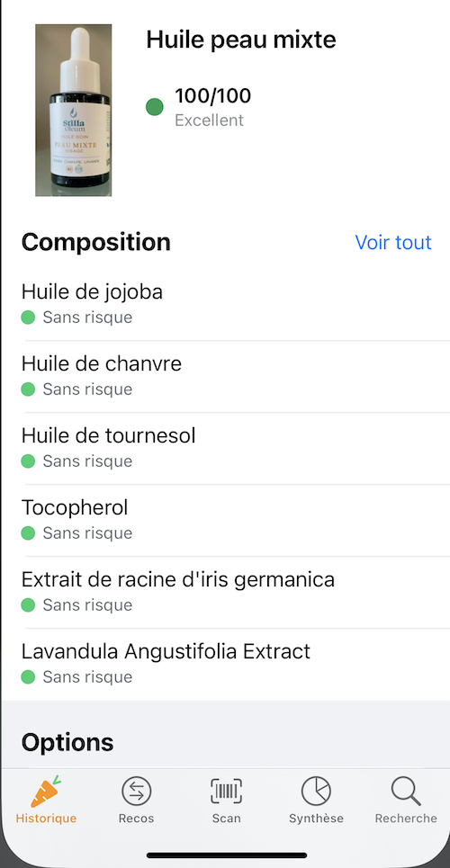Tap the Scan barcode icon

click(226, 792)
